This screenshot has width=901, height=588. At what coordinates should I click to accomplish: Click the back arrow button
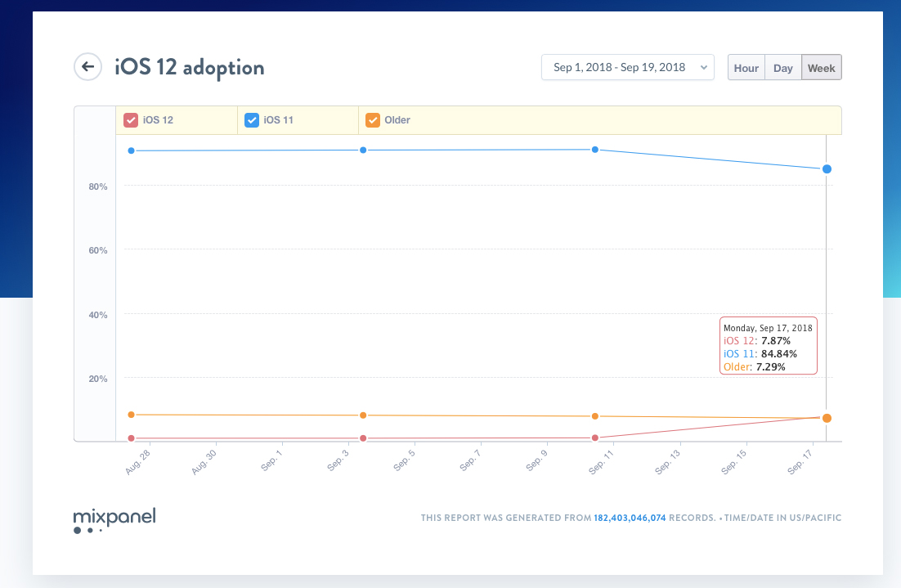pyautogui.click(x=87, y=67)
